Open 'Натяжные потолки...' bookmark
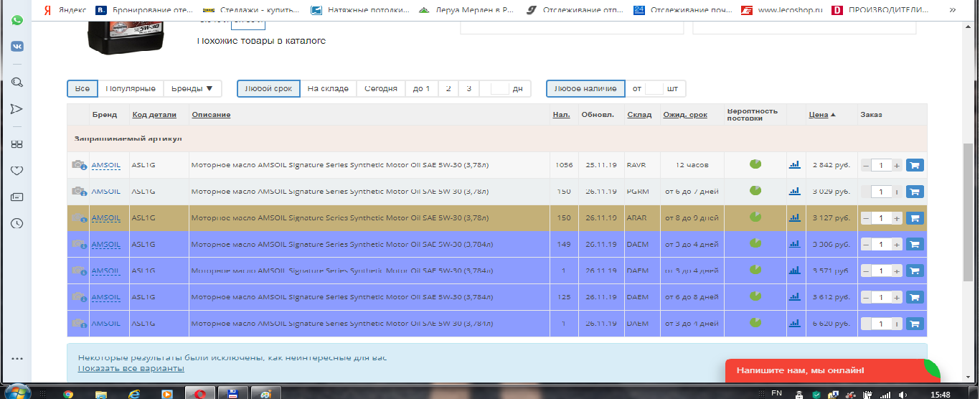Viewport: 980px width, 399px height. [360, 11]
